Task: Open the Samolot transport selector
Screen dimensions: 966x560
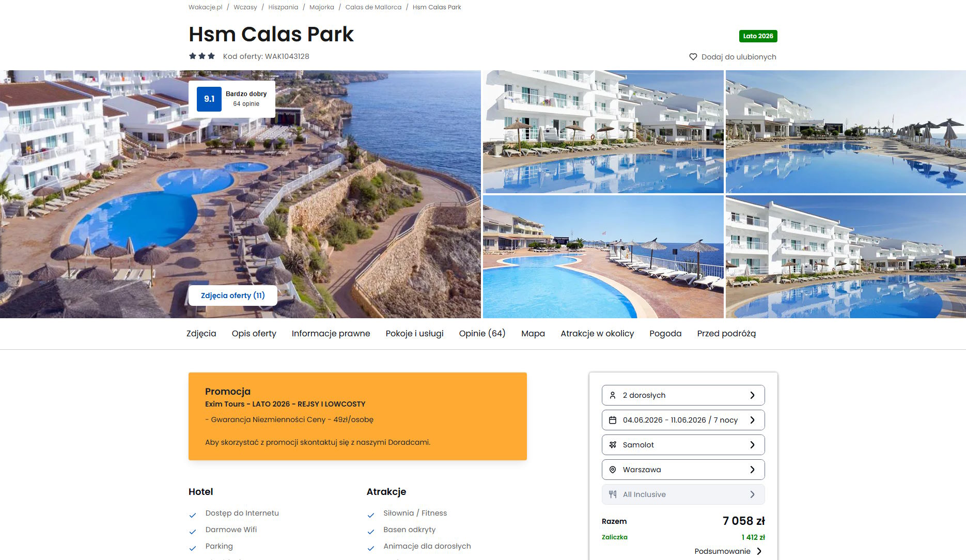Action: point(683,445)
